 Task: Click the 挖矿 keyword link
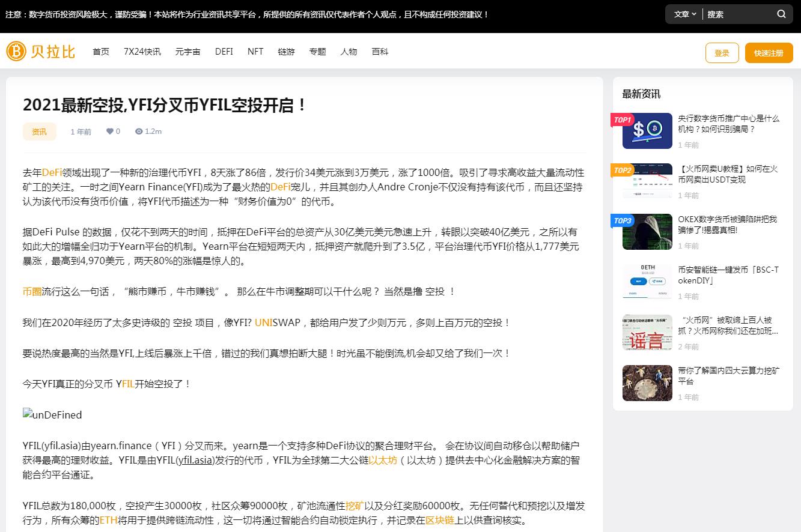pyautogui.click(x=355, y=506)
